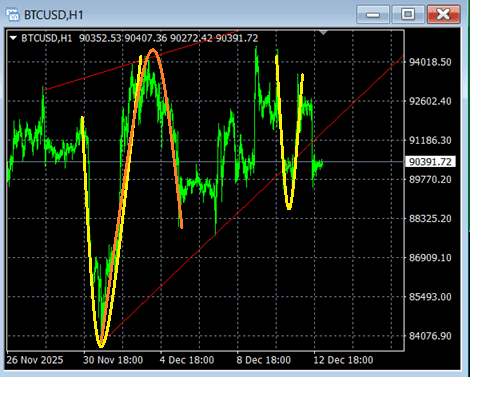Viewport: 490px width, 401px height.
Task: Select the small yellow curve bottom on right
Action: coord(289,207)
